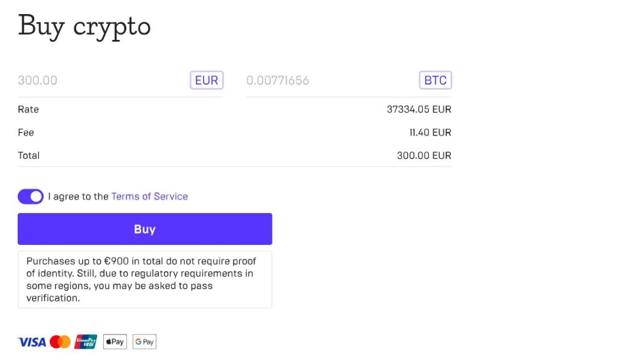Click the Rate value 37334.05 EUR
Screen dimensions: 618x364
coord(419,109)
